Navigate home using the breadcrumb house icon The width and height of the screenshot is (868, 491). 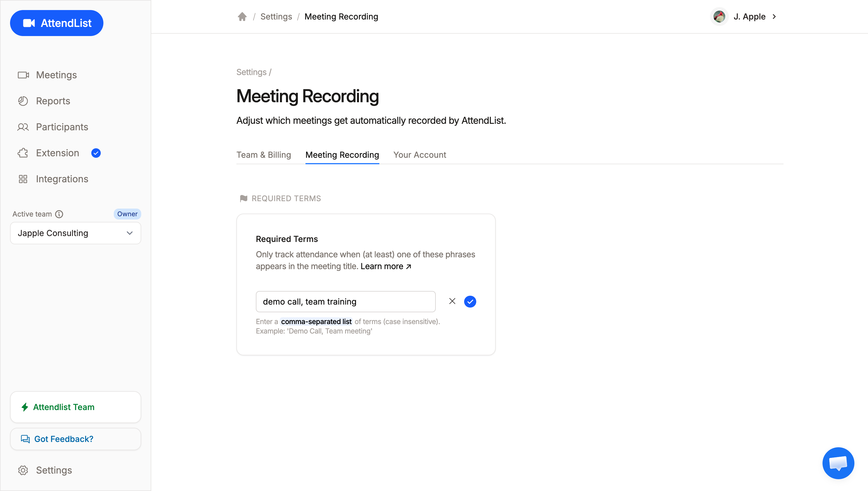coord(242,16)
